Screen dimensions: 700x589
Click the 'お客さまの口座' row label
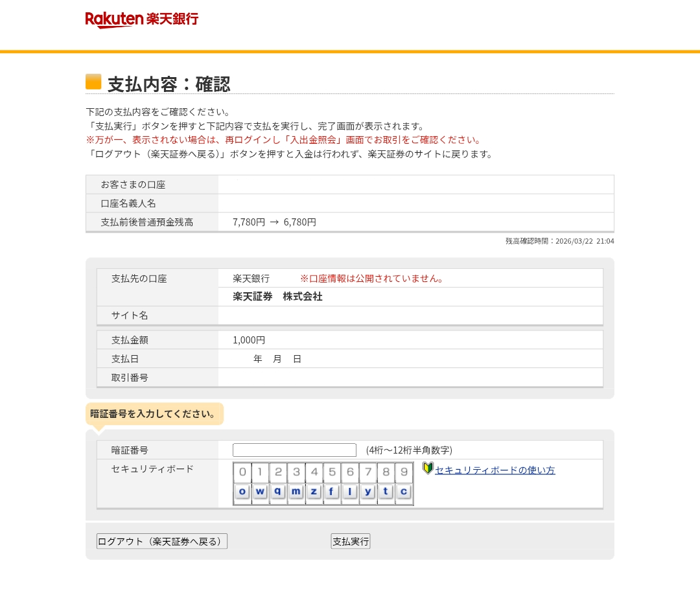point(133,185)
